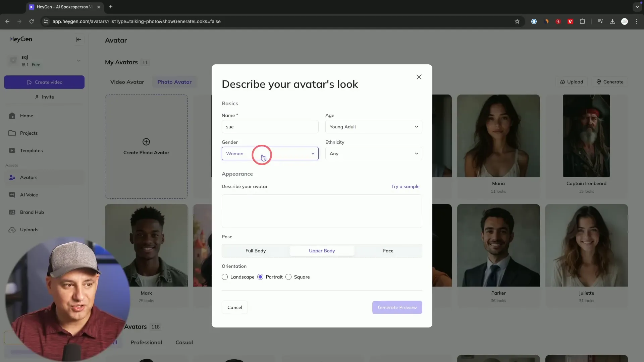Screen dimensions: 644x362
Task: Select Portrait orientation
Action: [260, 277]
